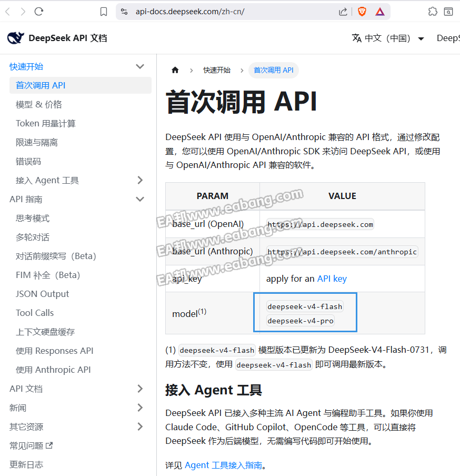
Task: Collapse the API 指南 section chevron
Action: tap(140, 199)
